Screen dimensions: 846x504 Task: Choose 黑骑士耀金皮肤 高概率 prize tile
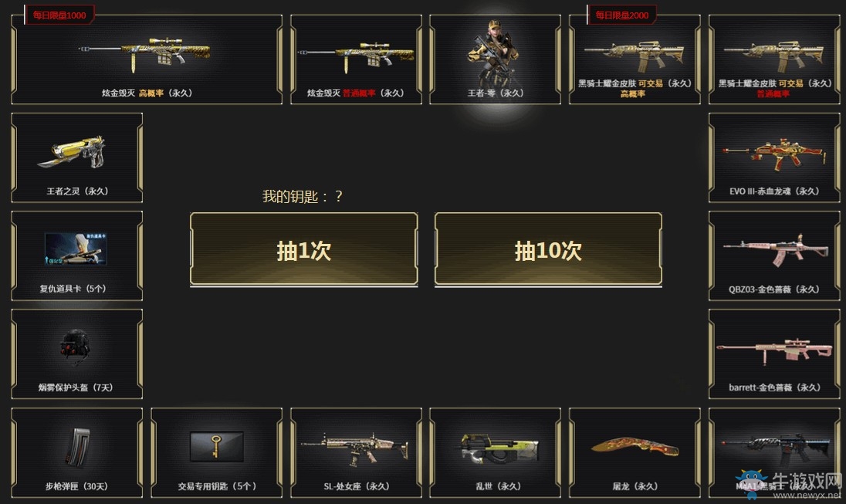[634, 59]
